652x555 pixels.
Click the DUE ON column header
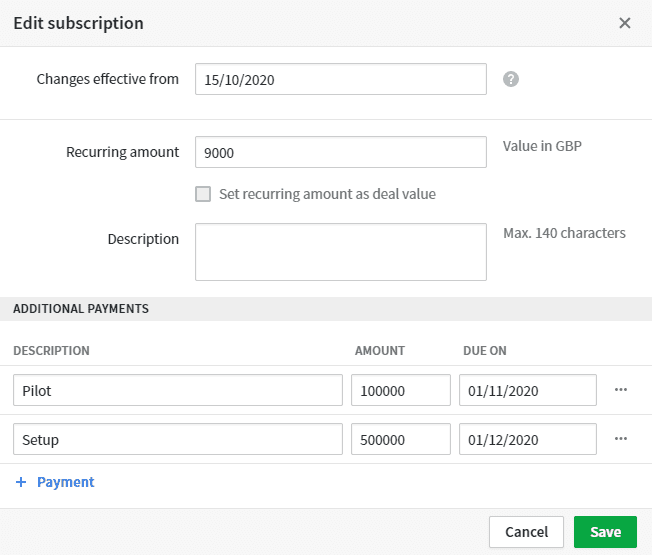tap(485, 350)
